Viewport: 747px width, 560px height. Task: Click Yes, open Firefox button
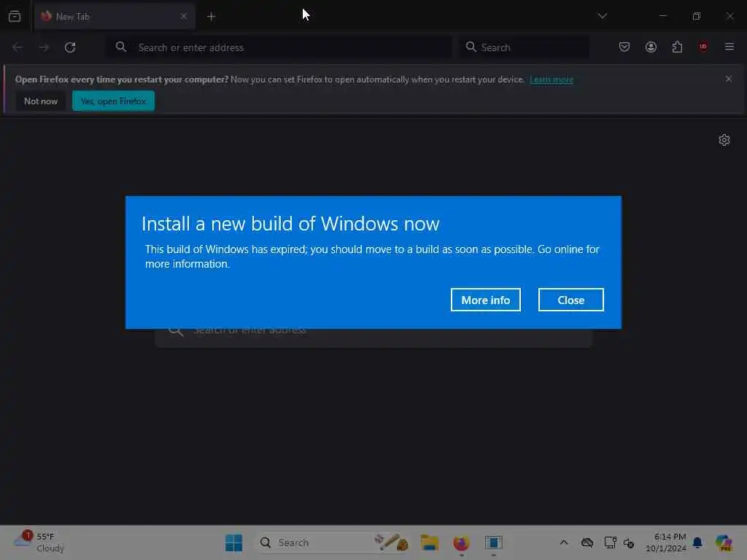tap(113, 101)
